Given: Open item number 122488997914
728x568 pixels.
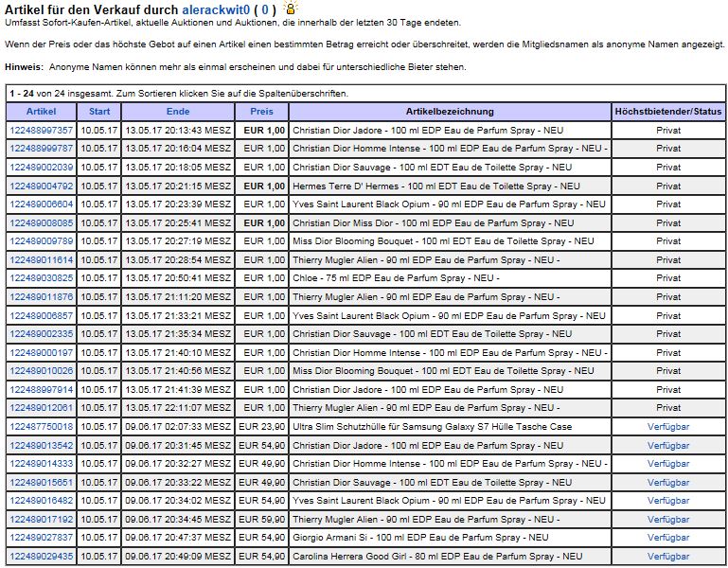Looking at the screenshot, I should [x=42, y=390].
